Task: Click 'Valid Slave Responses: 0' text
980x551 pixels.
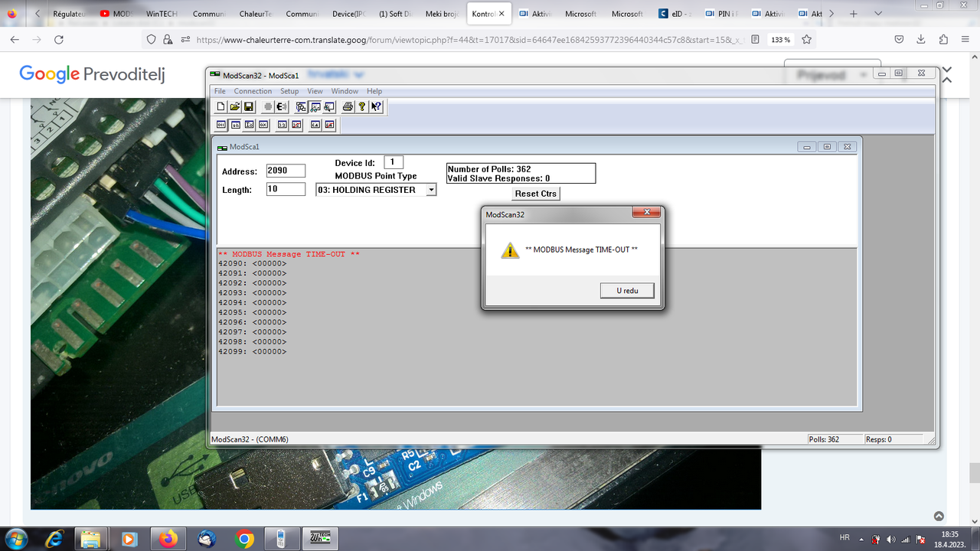Action: (498, 178)
